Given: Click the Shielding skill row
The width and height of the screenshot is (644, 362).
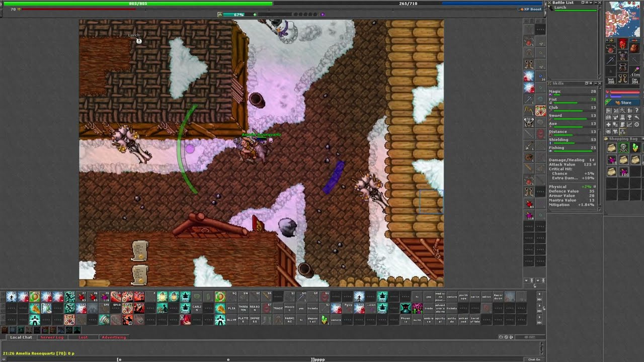Looking at the screenshot, I should click(573, 141).
